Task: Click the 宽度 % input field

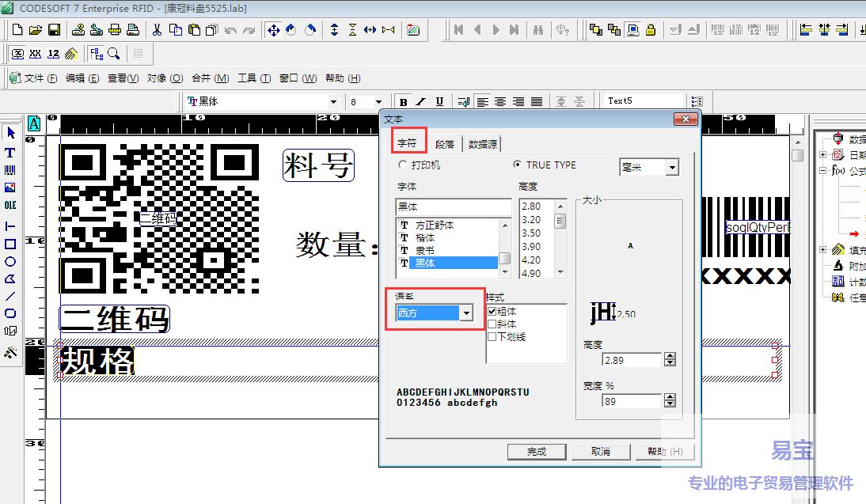Action: [x=632, y=401]
